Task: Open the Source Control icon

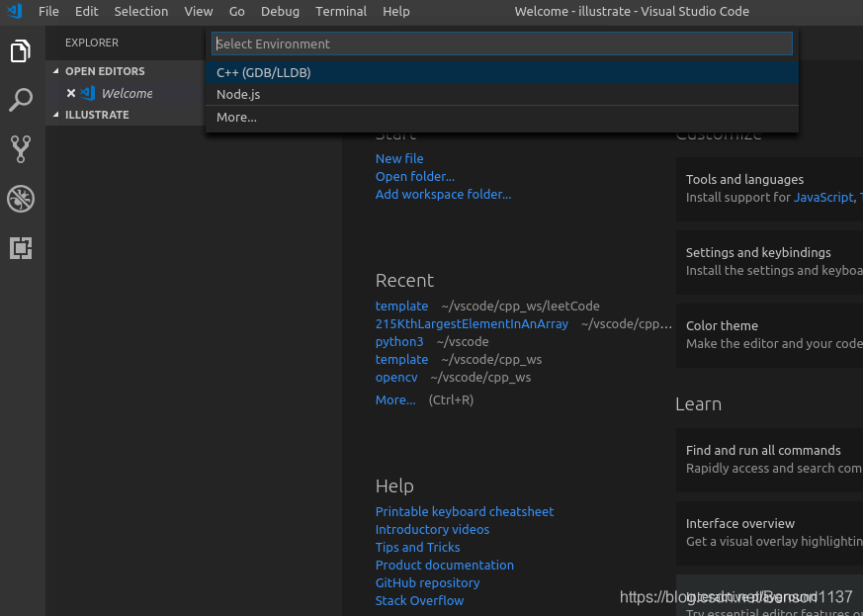Action: click(21, 149)
